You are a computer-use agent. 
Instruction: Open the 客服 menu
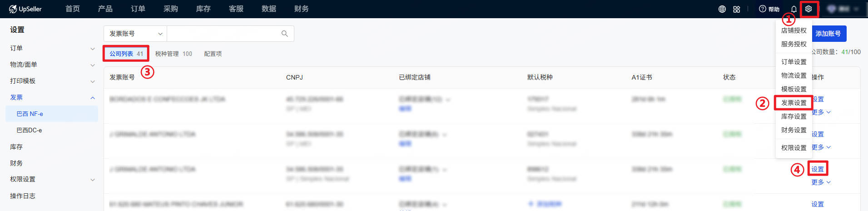(x=236, y=9)
